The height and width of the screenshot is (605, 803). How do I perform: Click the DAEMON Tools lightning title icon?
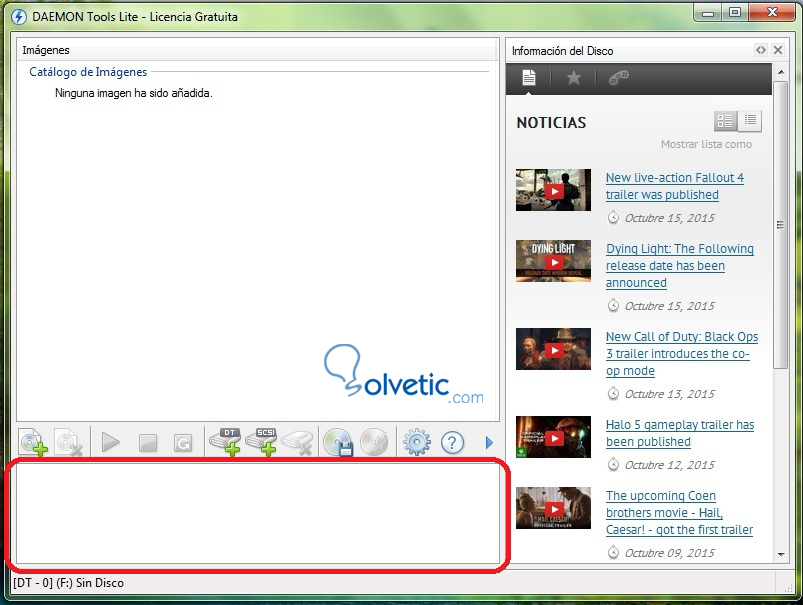19,17
